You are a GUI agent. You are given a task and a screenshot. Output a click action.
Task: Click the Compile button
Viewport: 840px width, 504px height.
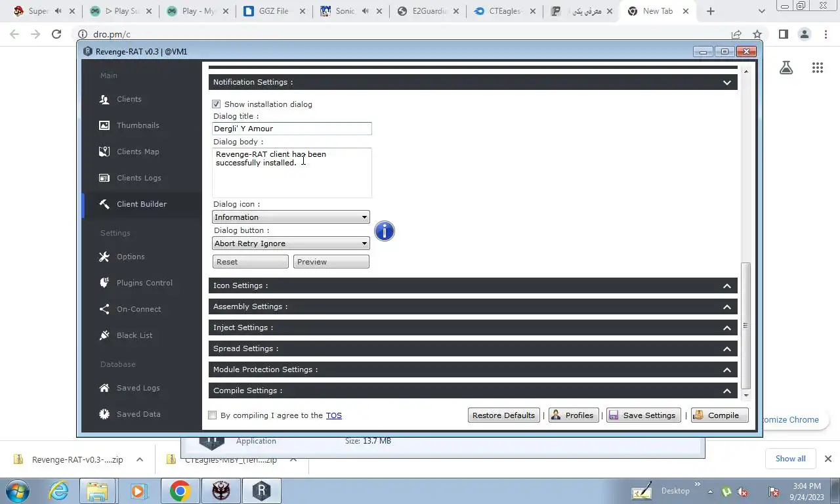tap(720, 415)
